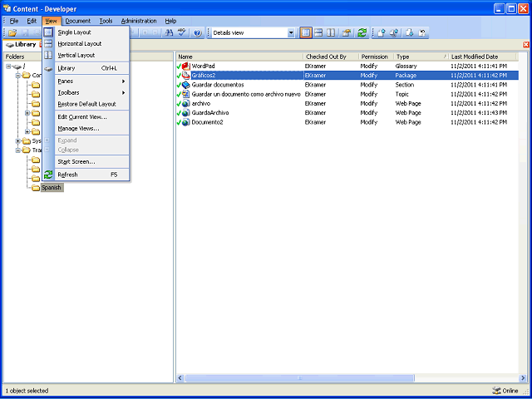Select Restore Default Layout
The image size is (532, 399).
pyautogui.click(x=86, y=104)
